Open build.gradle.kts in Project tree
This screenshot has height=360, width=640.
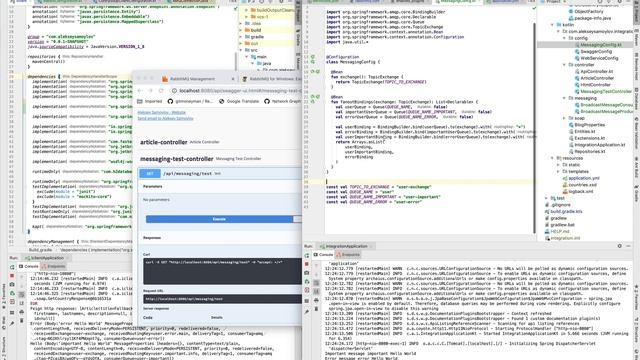[x=566, y=211]
